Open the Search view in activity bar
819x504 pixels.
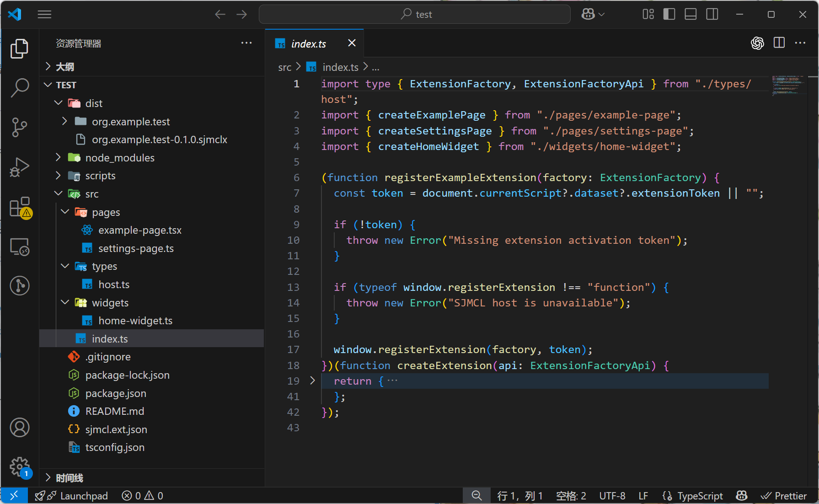coord(20,87)
